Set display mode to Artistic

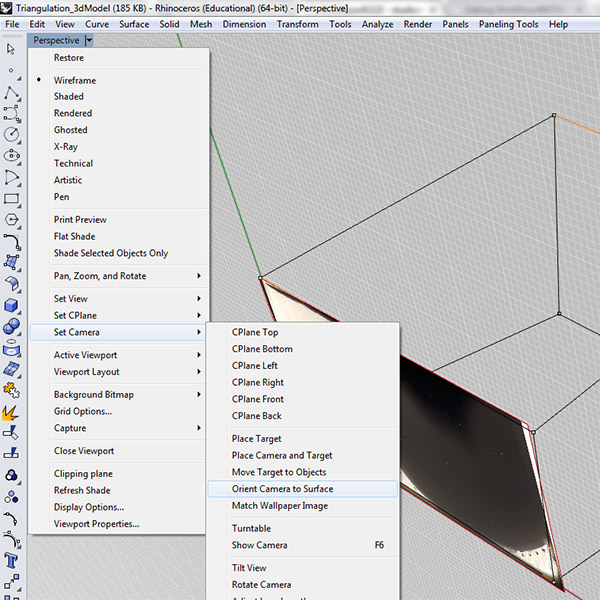[x=68, y=180]
